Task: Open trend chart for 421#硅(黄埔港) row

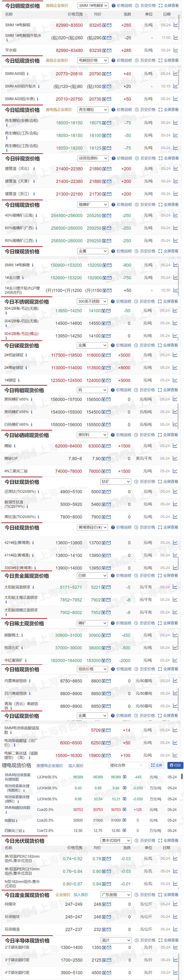Action: 175,543
